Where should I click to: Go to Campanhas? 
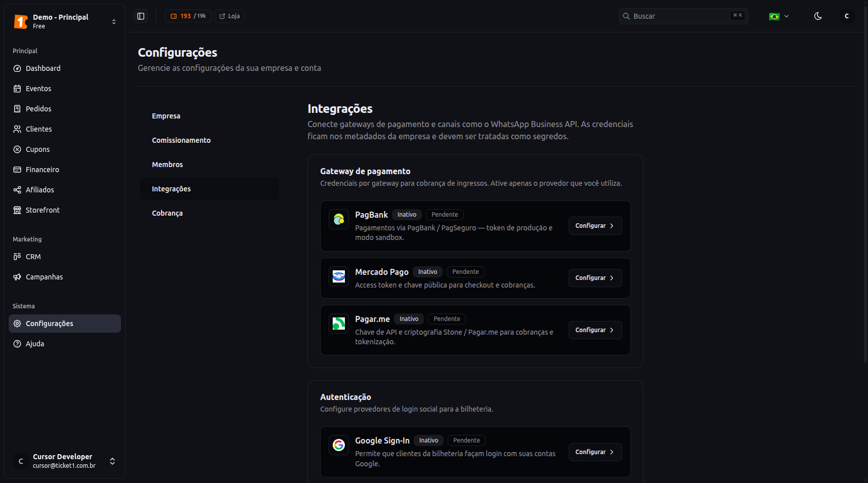click(x=65, y=277)
